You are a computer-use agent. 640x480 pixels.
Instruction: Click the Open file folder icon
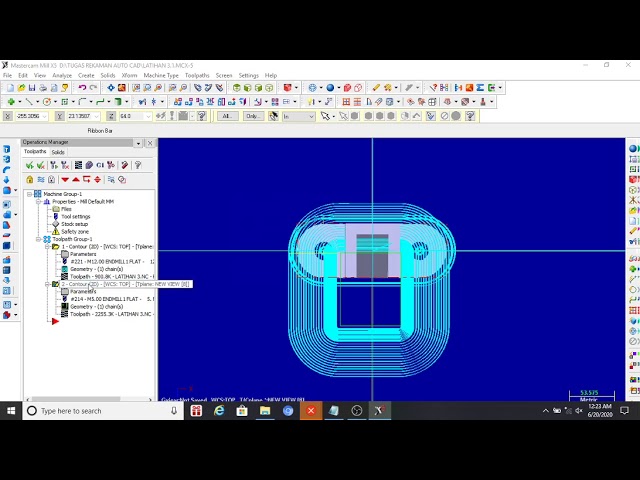coord(21,88)
